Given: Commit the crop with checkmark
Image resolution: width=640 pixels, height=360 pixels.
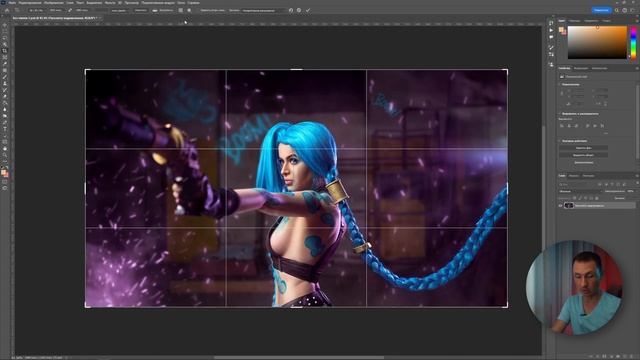Looking at the screenshot, I should (x=308, y=10).
